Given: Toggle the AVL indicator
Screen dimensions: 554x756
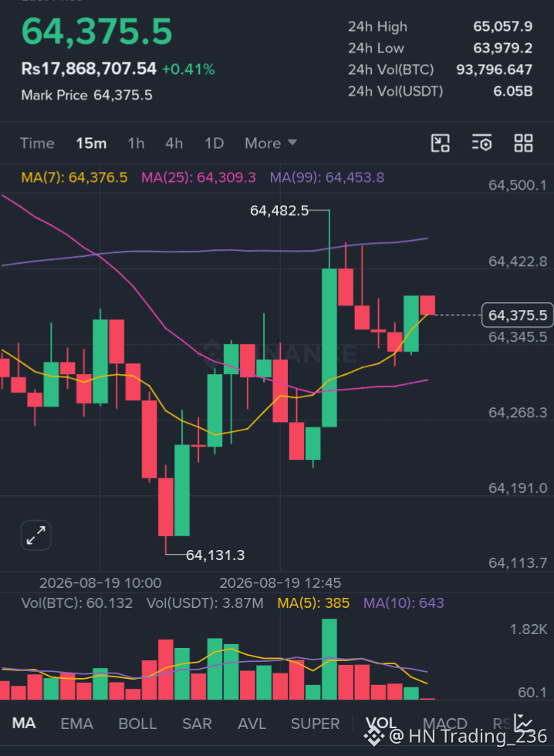Looking at the screenshot, I should pos(252,724).
